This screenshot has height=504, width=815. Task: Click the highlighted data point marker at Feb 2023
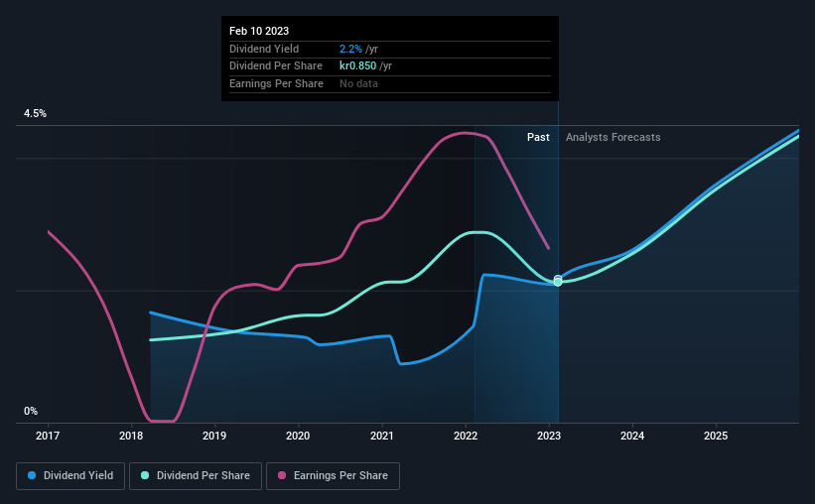tap(558, 281)
